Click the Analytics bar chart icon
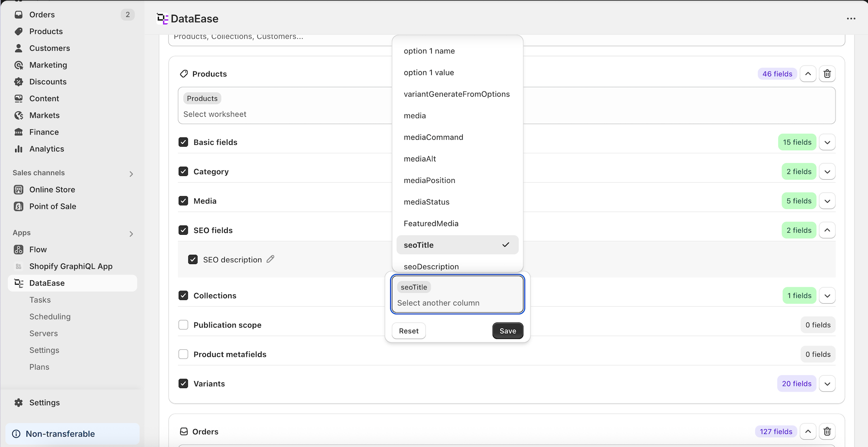868x447 pixels. pyautogui.click(x=19, y=149)
